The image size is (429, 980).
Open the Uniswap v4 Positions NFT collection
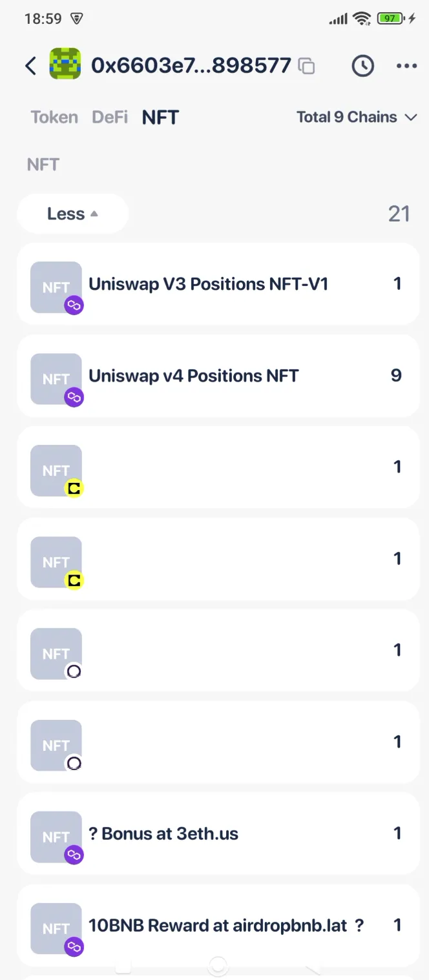coord(213,376)
